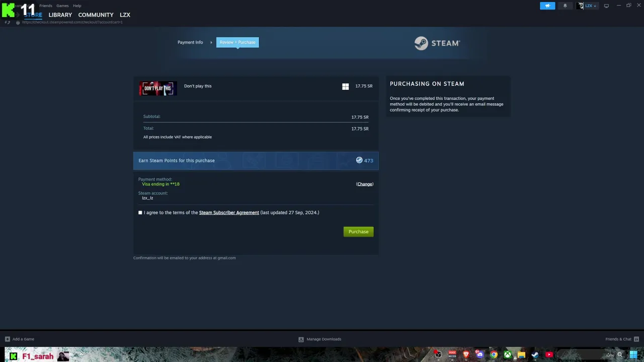
Task: Open Steam from the taskbar
Action: click(x=535, y=354)
